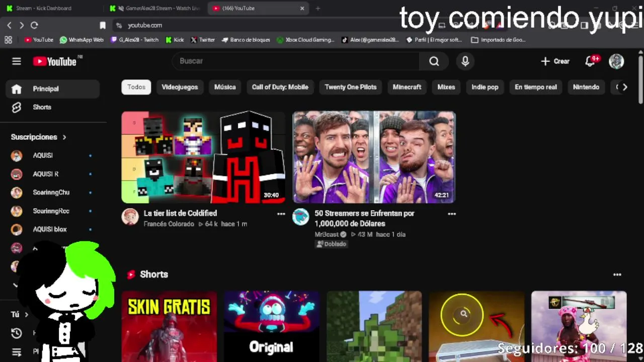
Task: Open the SoaringChu subscription
Action: pyautogui.click(x=53, y=193)
